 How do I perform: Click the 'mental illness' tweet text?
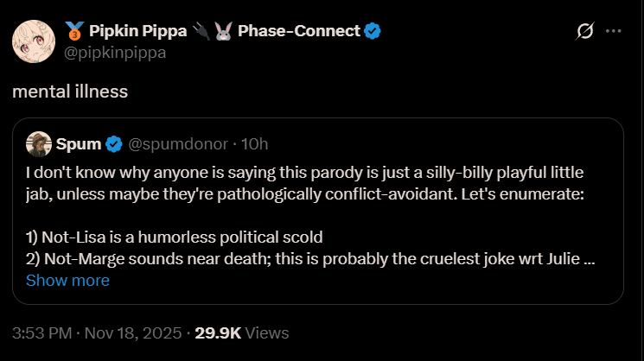pyautogui.click(x=70, y=92)
